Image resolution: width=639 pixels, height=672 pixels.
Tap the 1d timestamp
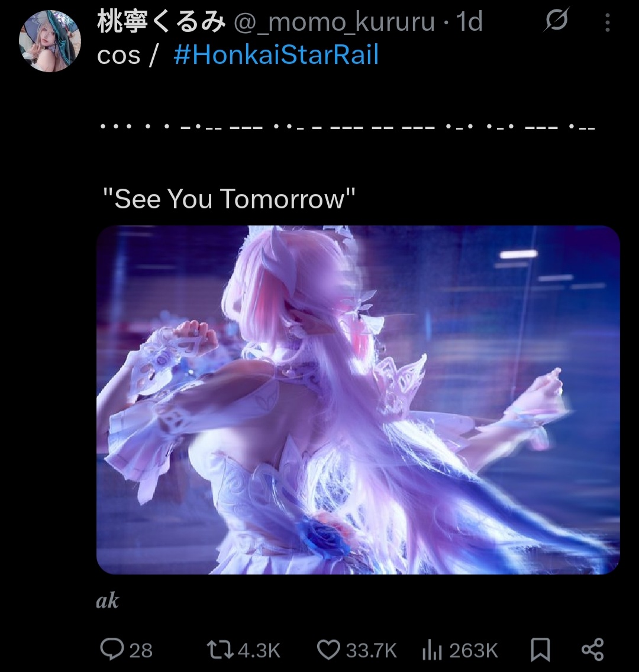point(469,22)
